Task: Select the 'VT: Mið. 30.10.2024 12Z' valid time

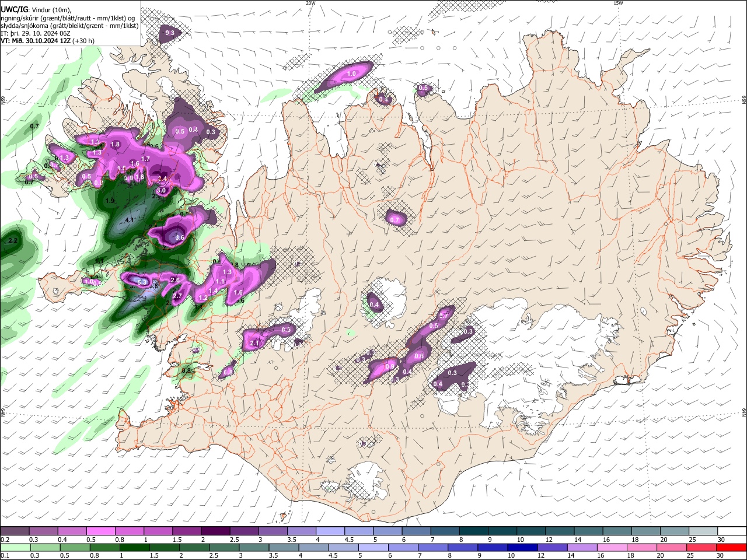Action: [x=36, y=41]
